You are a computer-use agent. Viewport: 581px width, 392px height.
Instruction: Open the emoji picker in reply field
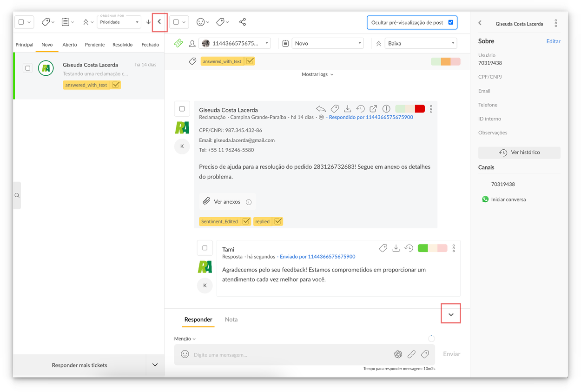pos(185,354)
